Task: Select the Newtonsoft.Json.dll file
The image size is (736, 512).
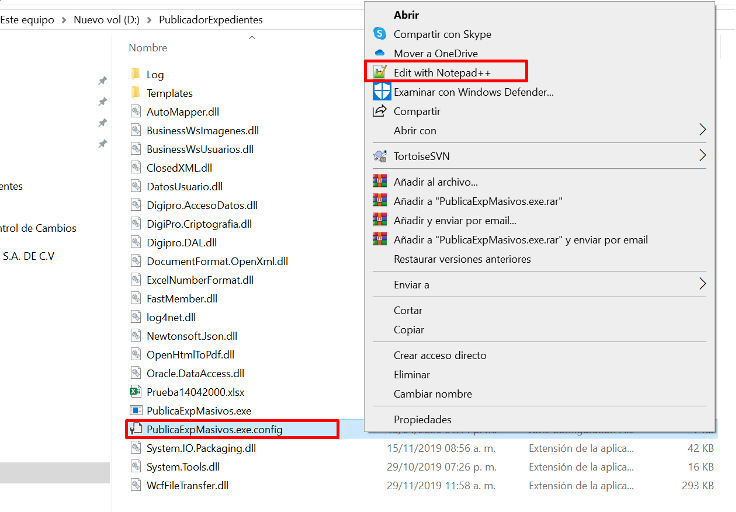Action: 190,336
